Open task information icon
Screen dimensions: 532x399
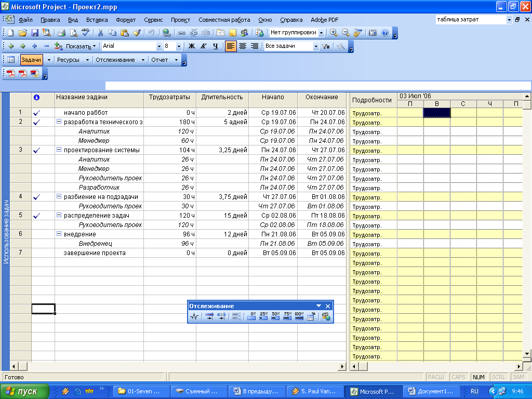pyautogui.click(x=220, y=33)
